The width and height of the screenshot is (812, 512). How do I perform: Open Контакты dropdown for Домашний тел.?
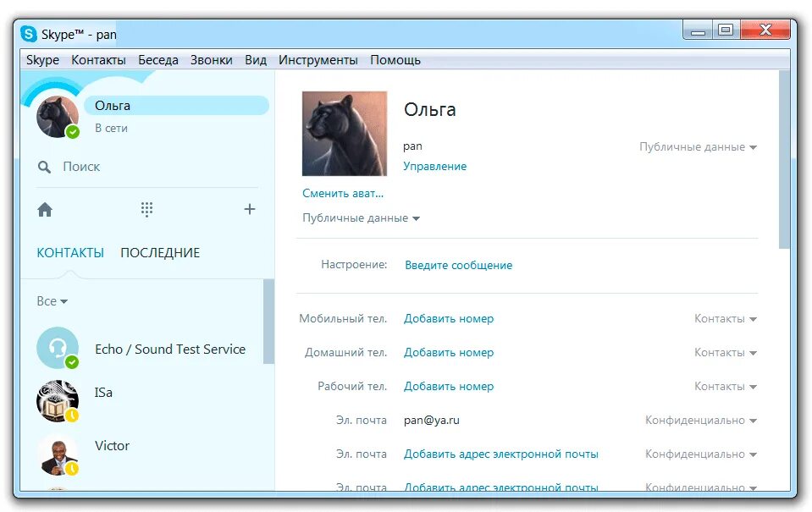pos(726,353)
